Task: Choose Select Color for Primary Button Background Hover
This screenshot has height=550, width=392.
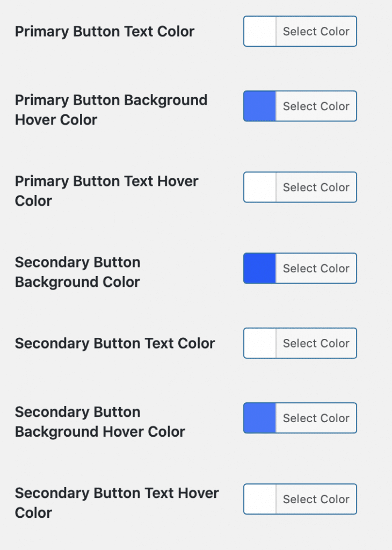Action: pos(316,106)
